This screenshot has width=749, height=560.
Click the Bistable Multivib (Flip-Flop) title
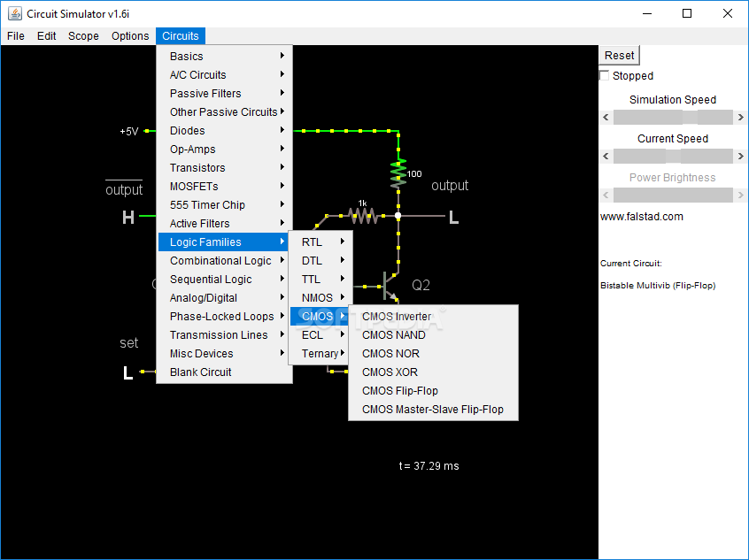point(658,286)
